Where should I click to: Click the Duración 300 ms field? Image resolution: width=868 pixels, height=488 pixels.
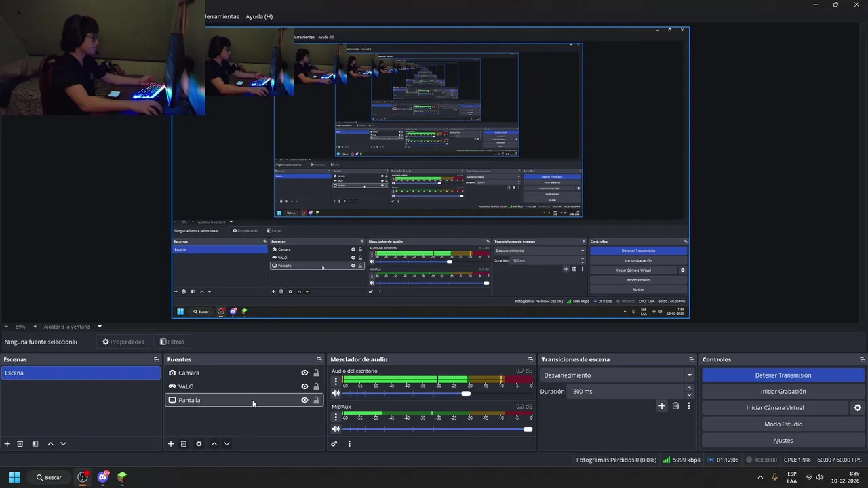(x=626, y=392)
